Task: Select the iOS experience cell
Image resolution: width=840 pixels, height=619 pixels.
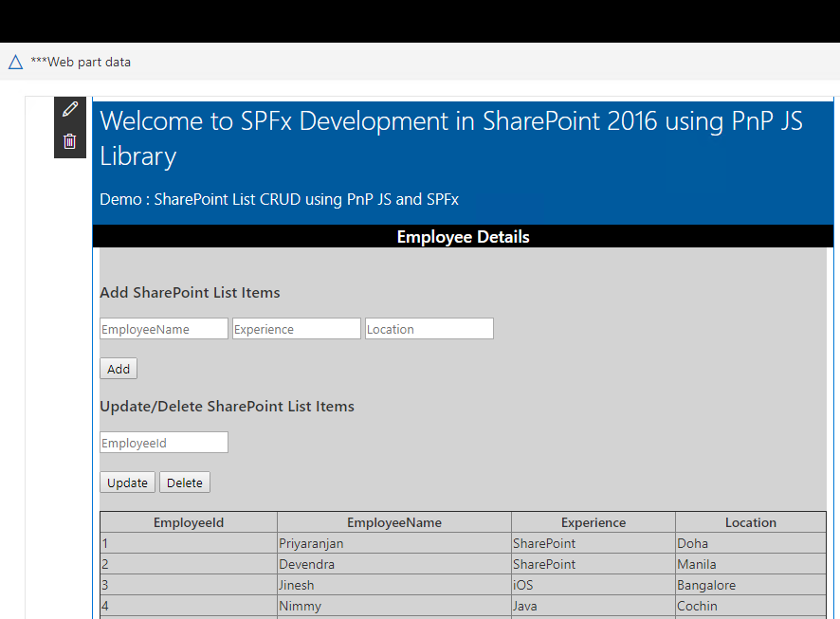Action: 593,585
